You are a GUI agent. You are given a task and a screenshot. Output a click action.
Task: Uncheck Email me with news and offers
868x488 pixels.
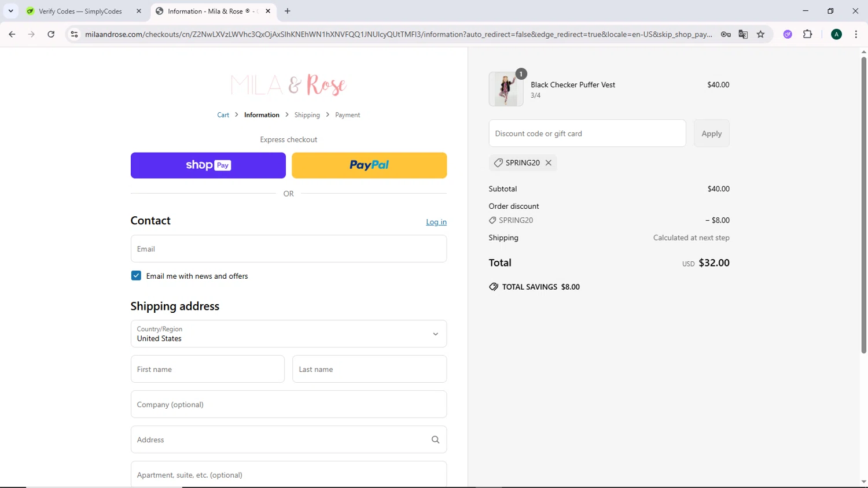pos(136,276)
